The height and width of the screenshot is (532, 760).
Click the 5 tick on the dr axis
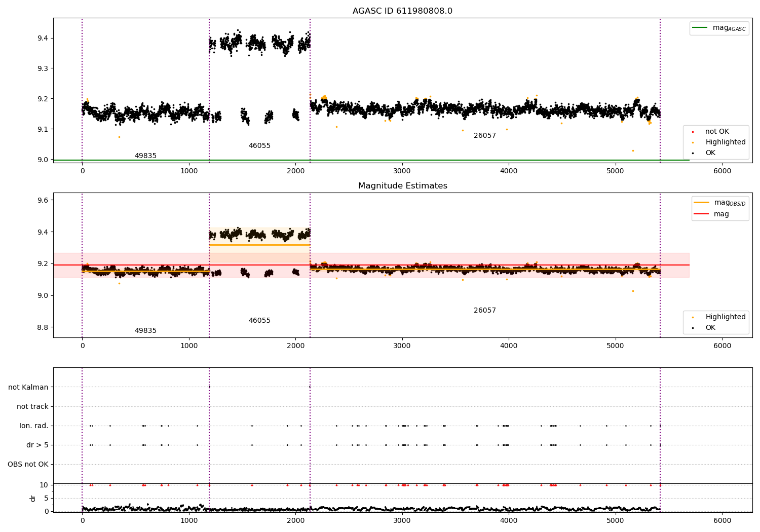tap(47, 499)
